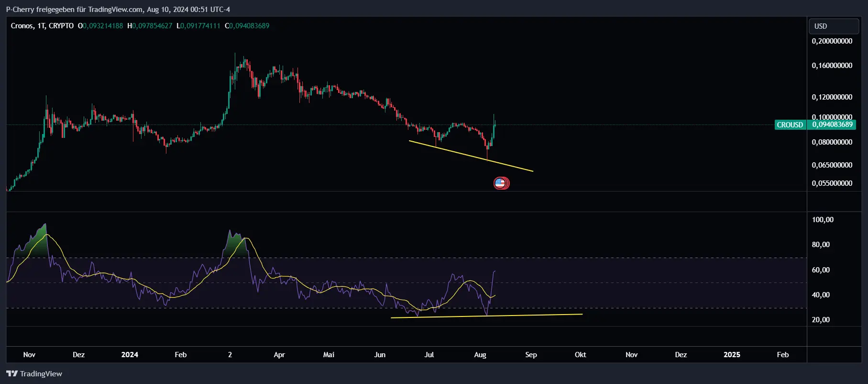Click the 2024 label on time axis
The image size is (868, 384).
130,355
